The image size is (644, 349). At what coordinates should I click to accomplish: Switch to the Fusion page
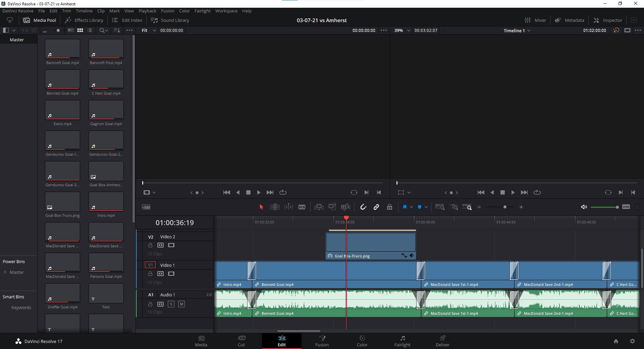pyautogui.click(x=322, y=341)
